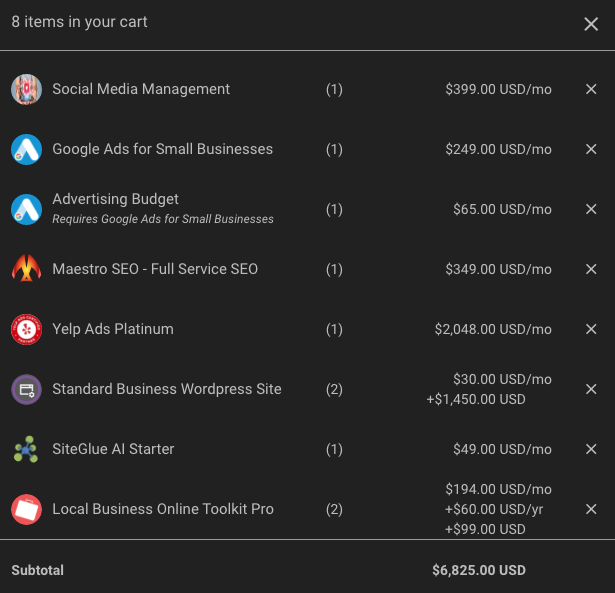Select the SiteGlue AI Starter item name
Viewport: 615px width, 593px height.
[113, 449]
